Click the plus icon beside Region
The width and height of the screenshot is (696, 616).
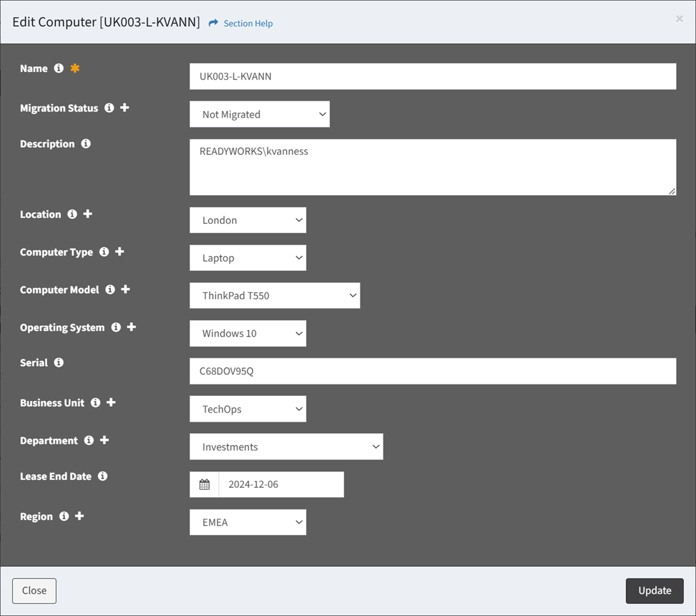coord(79,516)
